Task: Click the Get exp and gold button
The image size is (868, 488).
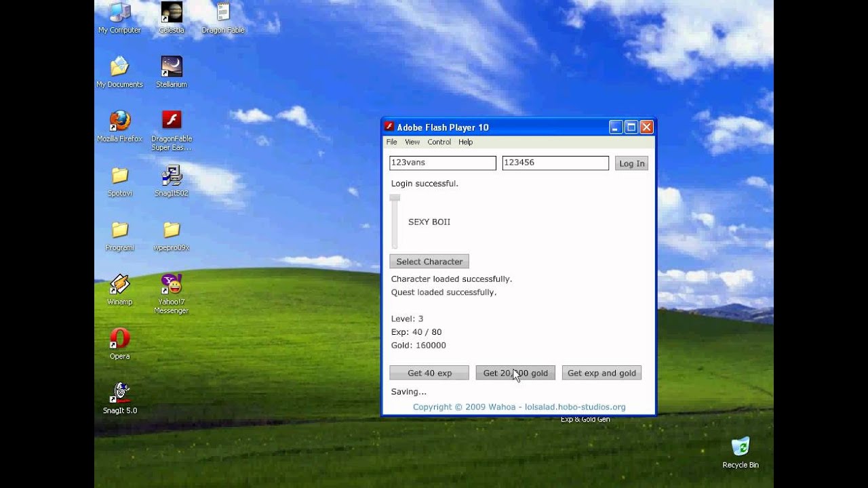Action: [601, 373]
